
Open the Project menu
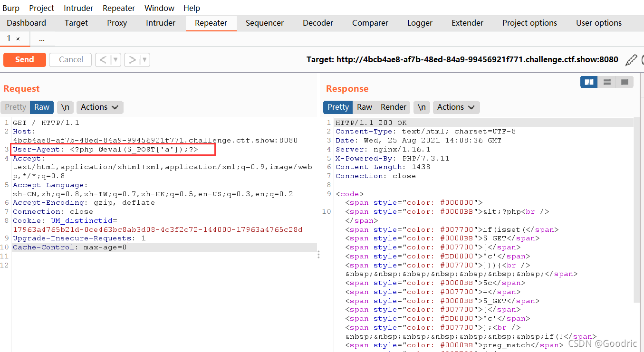(x=42, y=8)
